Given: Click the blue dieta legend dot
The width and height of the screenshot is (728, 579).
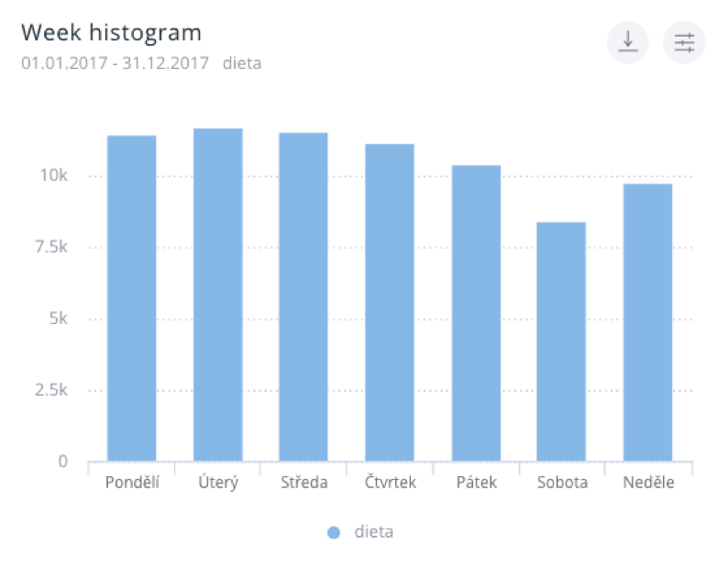Looking at the screenshot, I should 334,532.
